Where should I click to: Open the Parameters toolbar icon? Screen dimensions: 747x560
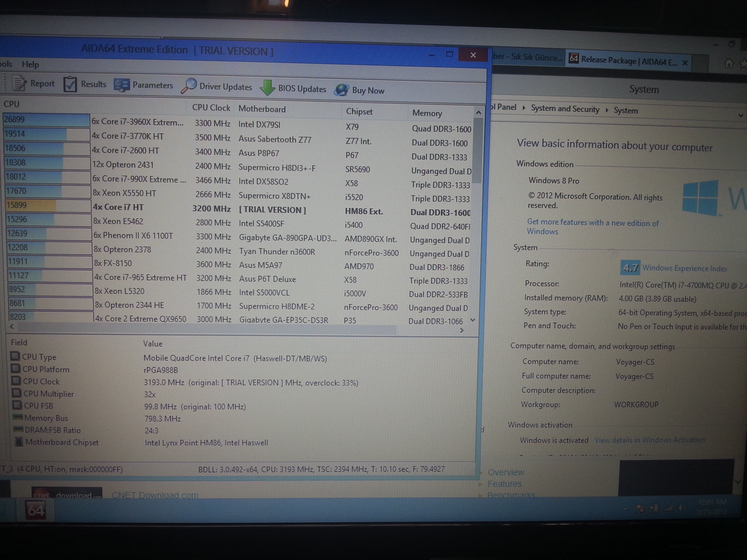tap(122, 85)
